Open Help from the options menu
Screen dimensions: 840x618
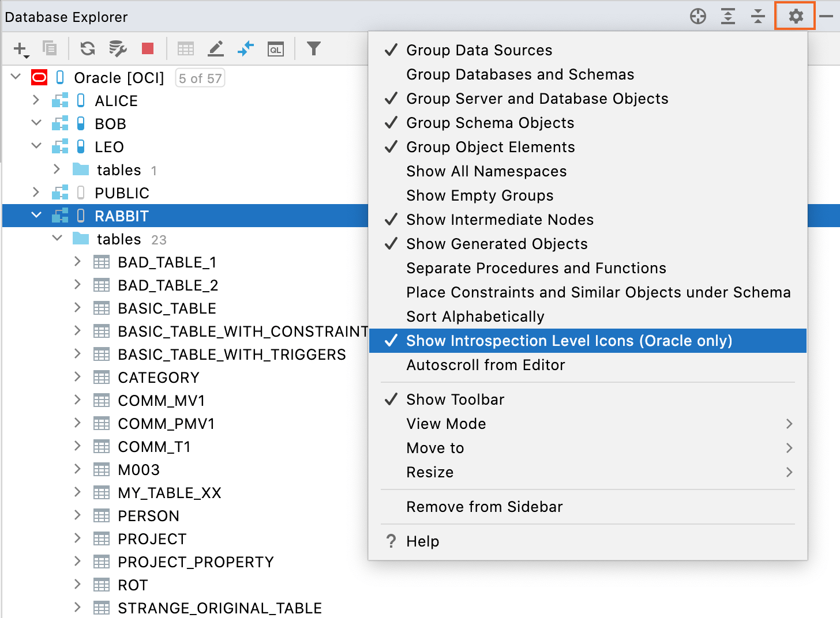pos(422,541)
